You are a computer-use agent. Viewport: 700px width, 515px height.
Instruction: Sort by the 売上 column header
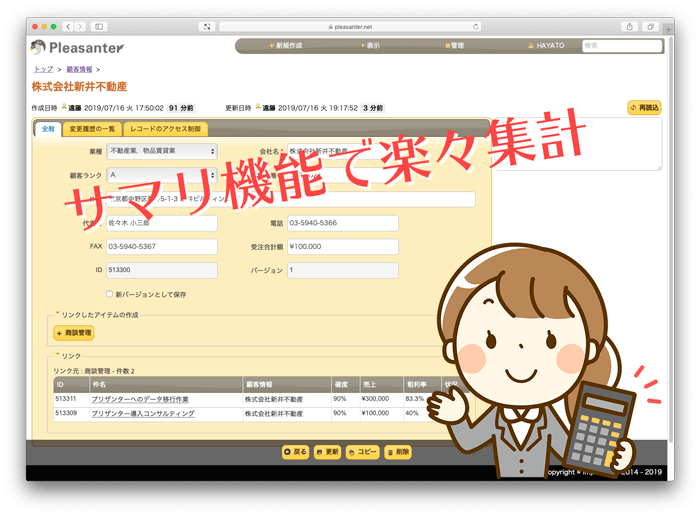pyautogui.click(x=381, y=384)
